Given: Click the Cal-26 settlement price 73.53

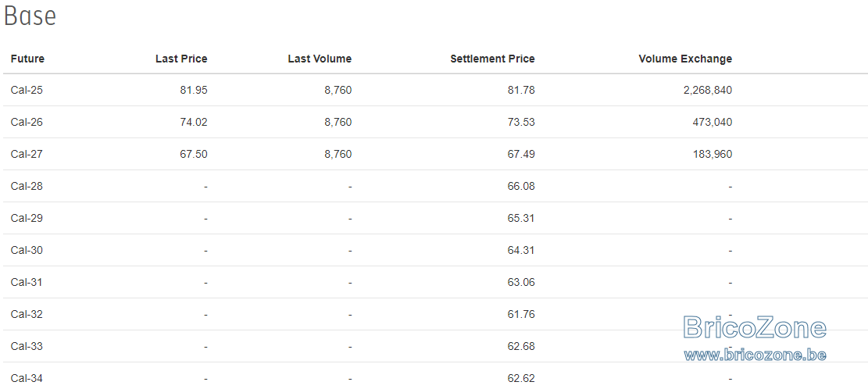Looking at the screenshot, I should pyautogui.click(x=521, y=123).
